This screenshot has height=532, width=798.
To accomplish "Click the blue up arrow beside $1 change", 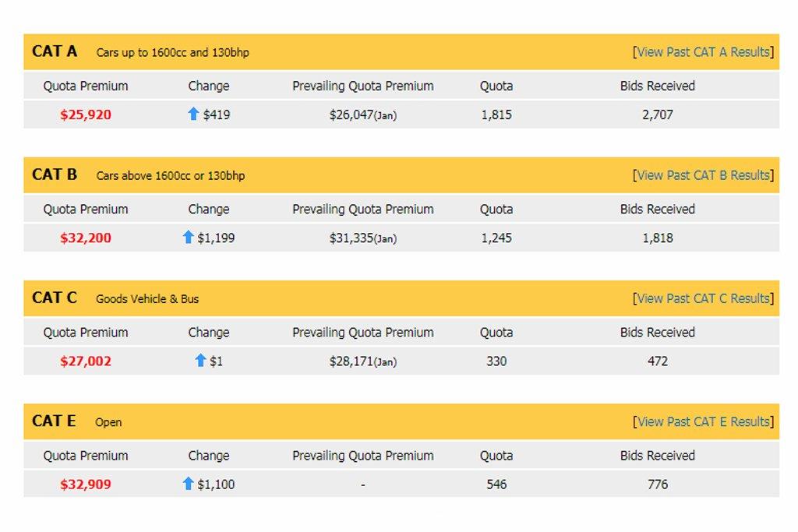I will [200, 360].
